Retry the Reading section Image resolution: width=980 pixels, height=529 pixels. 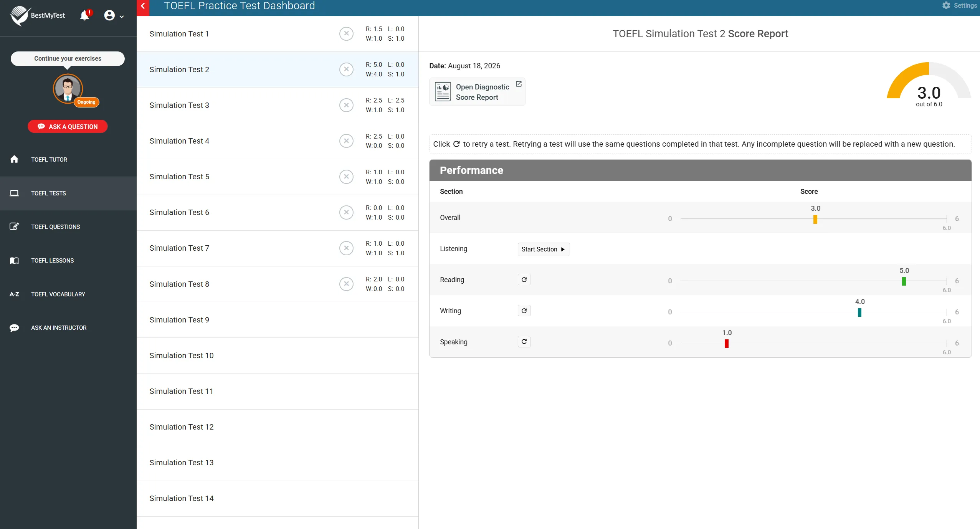tap(524, 279)
